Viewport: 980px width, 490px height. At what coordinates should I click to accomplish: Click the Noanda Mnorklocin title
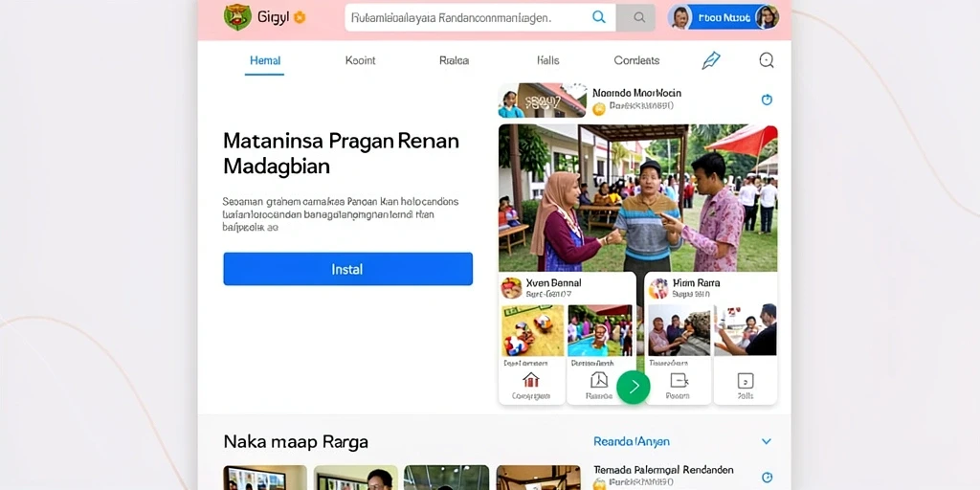pos(636,93)
